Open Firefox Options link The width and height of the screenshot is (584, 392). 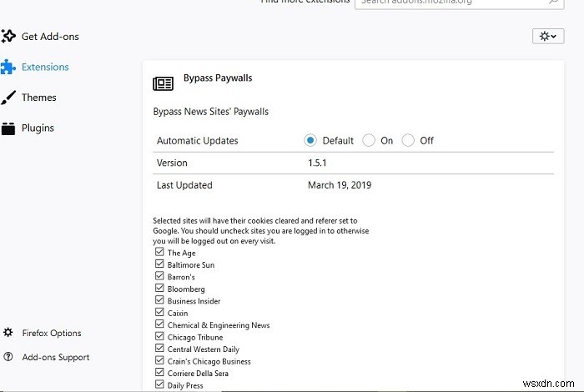point(52,333)
